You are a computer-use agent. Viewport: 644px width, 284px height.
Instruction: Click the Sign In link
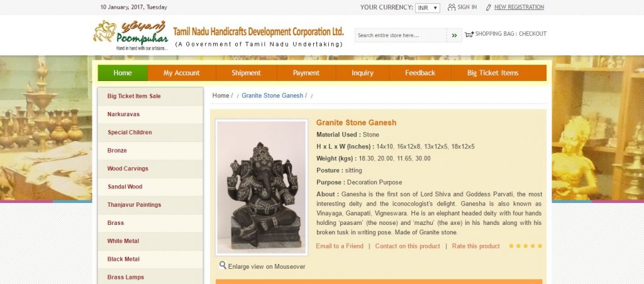click(467, 7)
